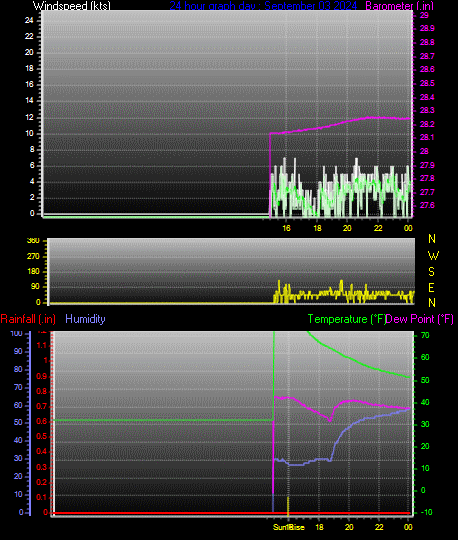Click the windspeed axis value 6

pyautogui.click(x=32, y=166)
